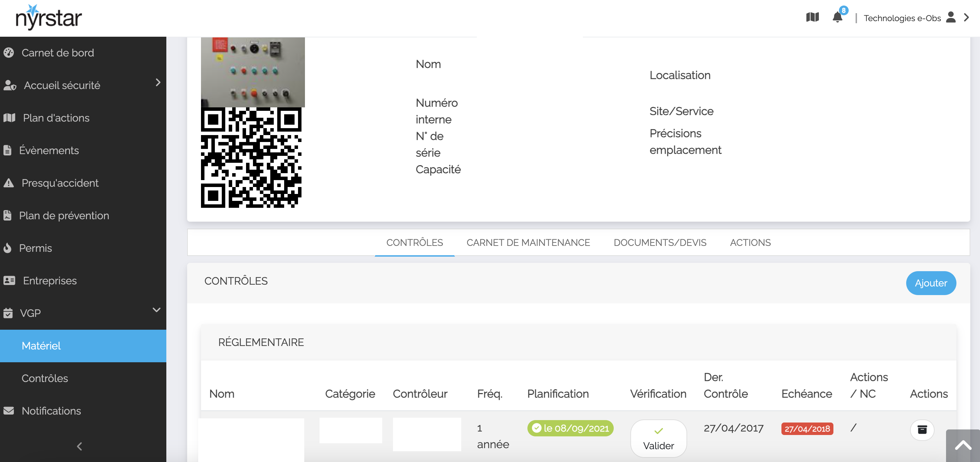Image resolution: width=980 pixels, height=462 pixels.
Task: Open Accueil sécurité menu
Action: coord(62,85)
